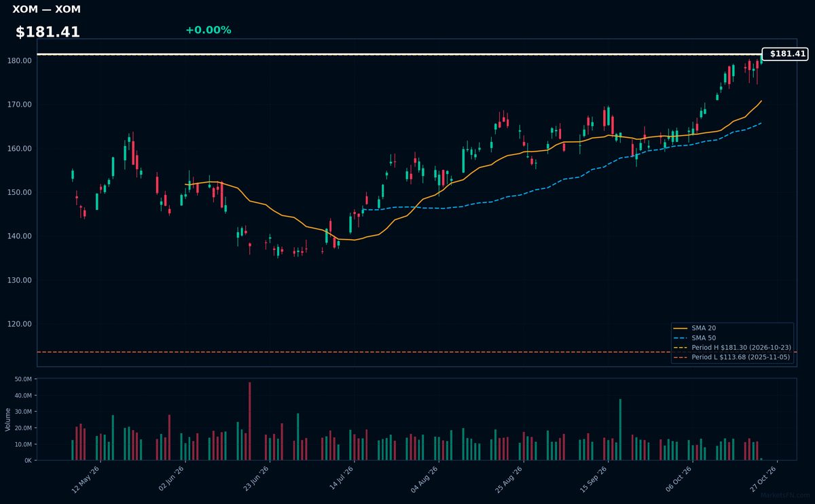
Task: Click the 23 Jun '26 date label
Action: pos(255,479)
